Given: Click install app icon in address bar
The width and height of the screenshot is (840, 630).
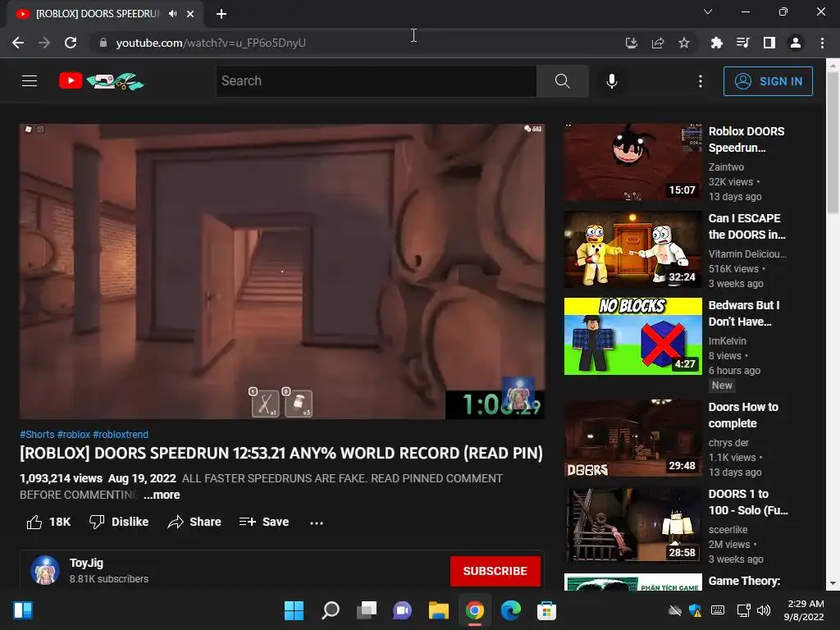Looking at the screenshot, I should (x=632, y=43).
